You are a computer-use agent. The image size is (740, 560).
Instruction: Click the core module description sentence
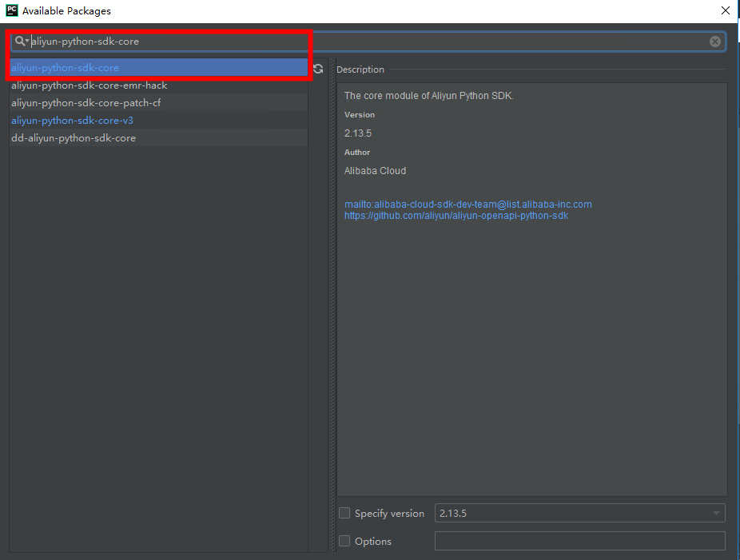click(428, 96)
